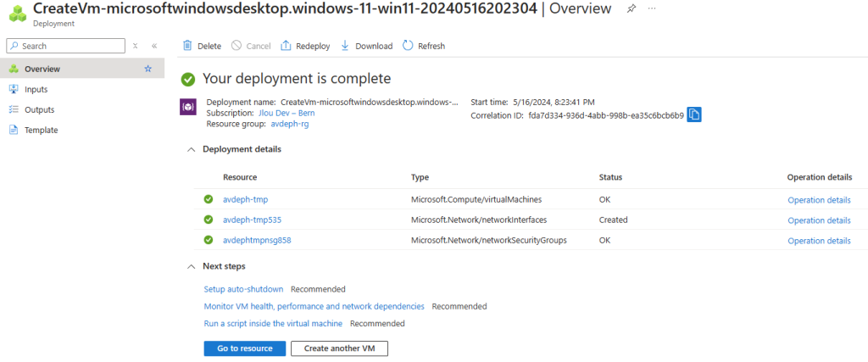This screenshot has width=868, height=362.
Task: Click the Redeploy upload icon
Action: (x=287, y=46)
